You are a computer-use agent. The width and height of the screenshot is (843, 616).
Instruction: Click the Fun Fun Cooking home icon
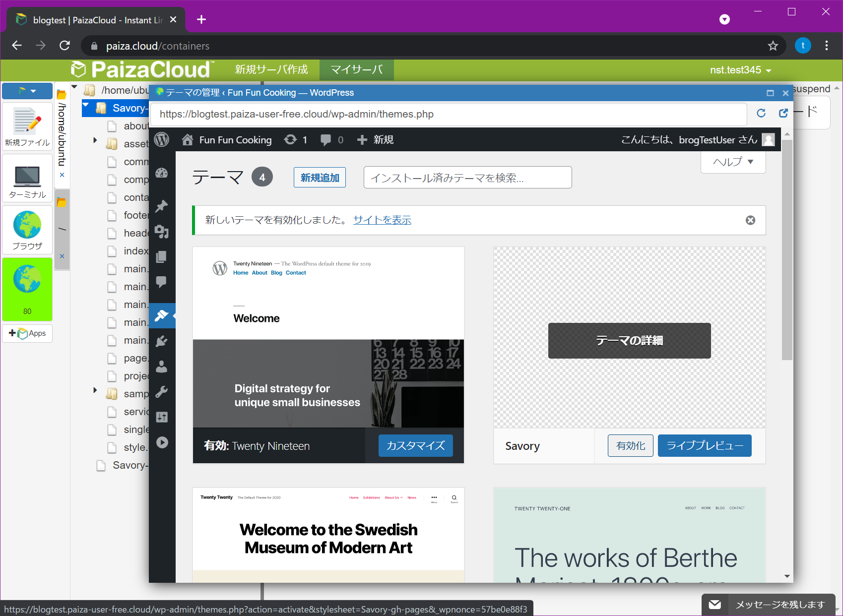[187, 140]
